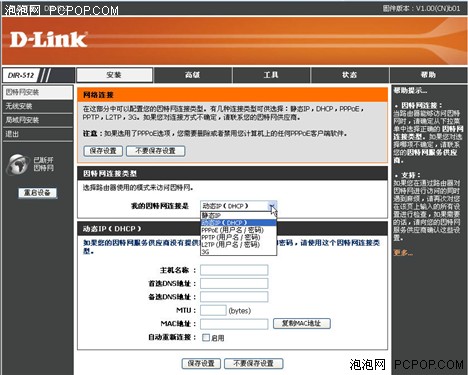Open the 工具 tools tab
This screenshot has width=468, height=375.
(x=271, y=75)
